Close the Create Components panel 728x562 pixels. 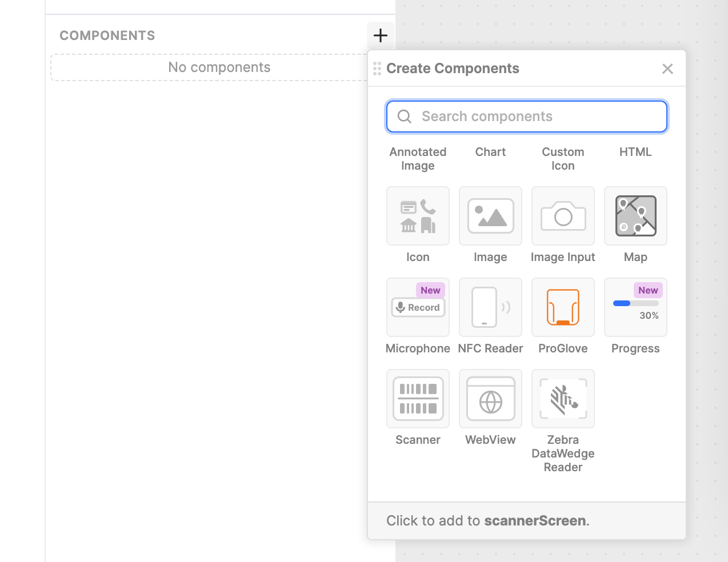(667, 69)
